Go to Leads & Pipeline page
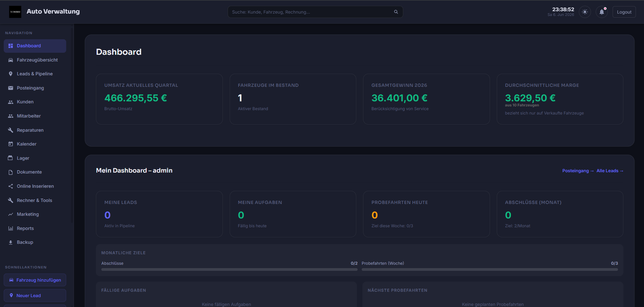644x307 pixels. pos(35,74)
